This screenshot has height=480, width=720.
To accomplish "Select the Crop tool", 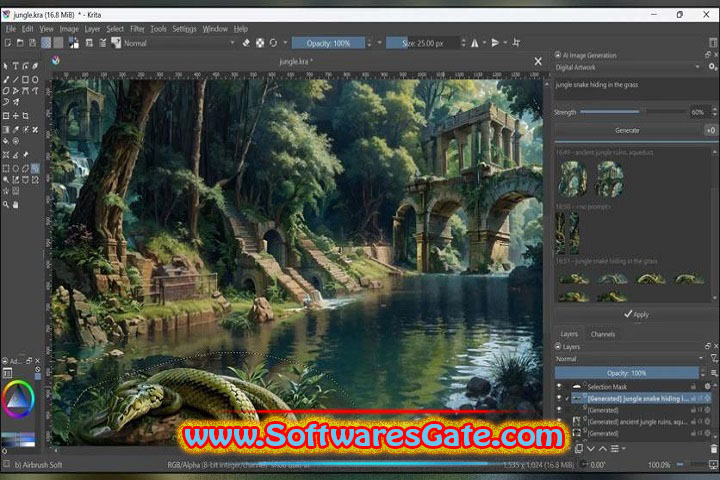I will [x=25, y=116].
